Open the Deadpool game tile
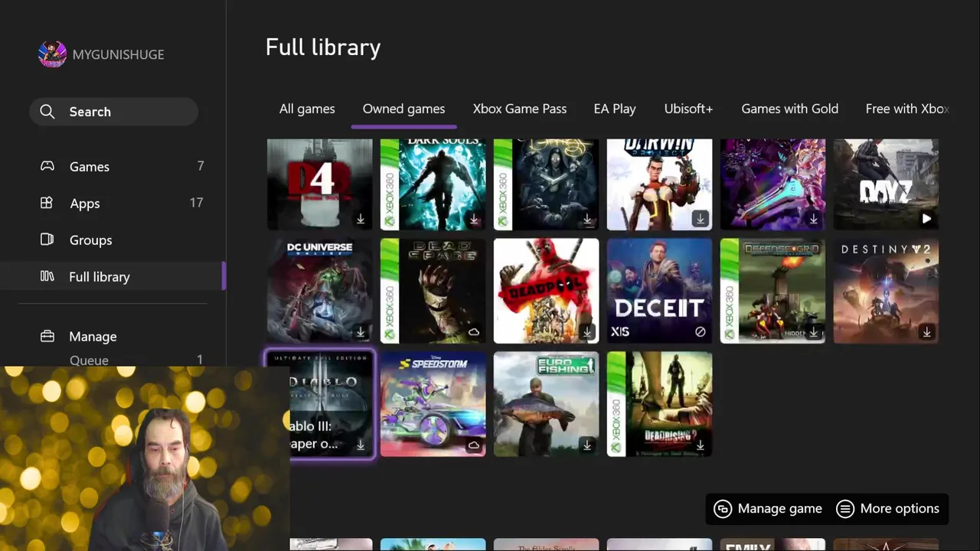 coord(546,291)
